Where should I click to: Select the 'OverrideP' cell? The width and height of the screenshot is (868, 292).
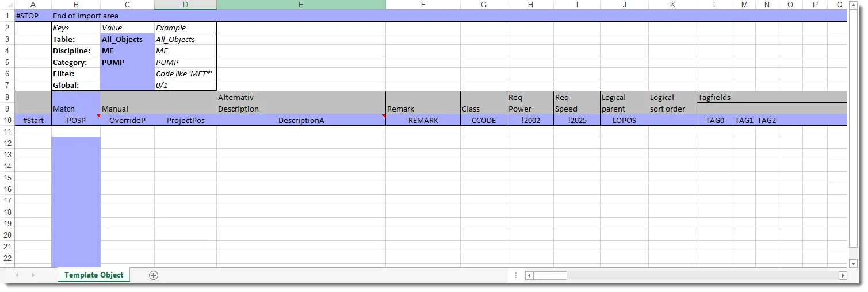[127, 120]
